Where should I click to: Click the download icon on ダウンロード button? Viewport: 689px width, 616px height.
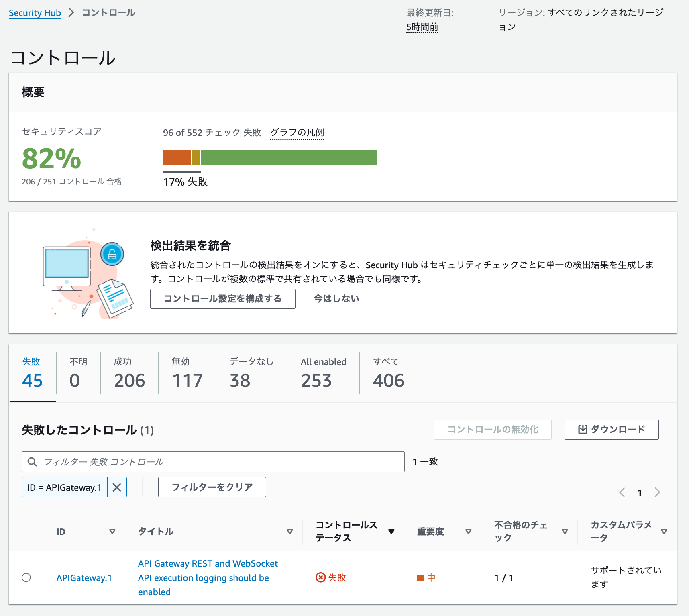pos(583,429)
